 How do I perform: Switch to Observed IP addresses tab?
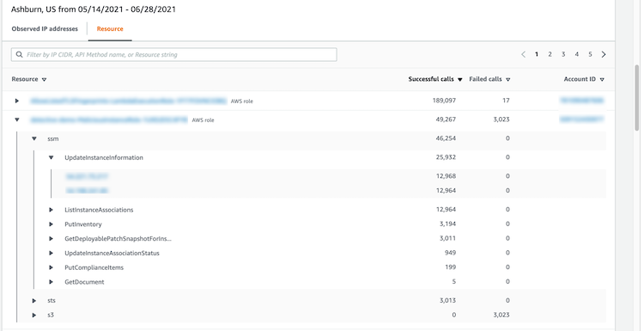coord(45,28)
